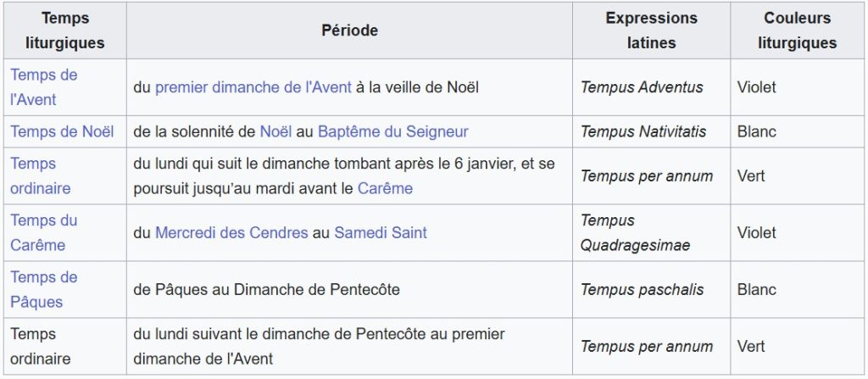Open the Samedi Saint link

(381, 232)
